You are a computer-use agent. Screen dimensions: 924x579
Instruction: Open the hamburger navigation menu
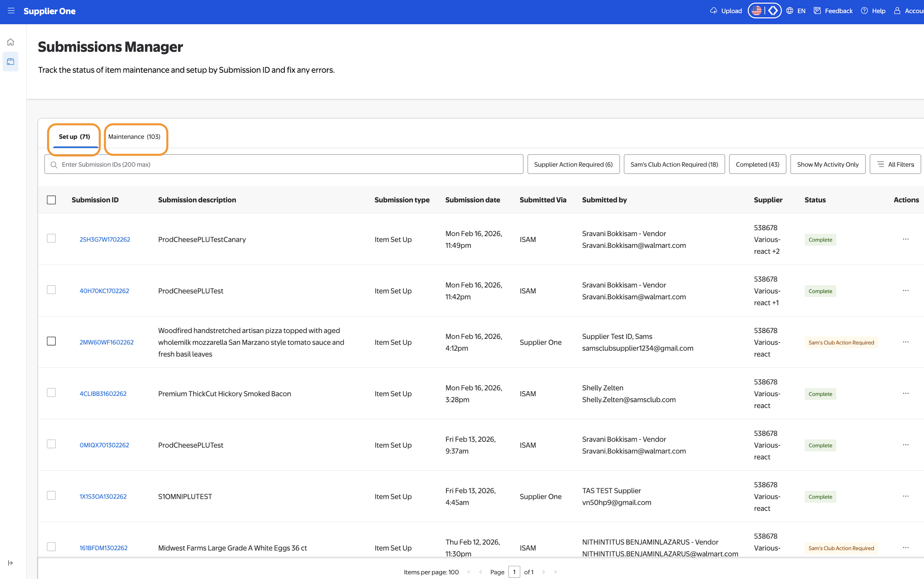[11, 11]
